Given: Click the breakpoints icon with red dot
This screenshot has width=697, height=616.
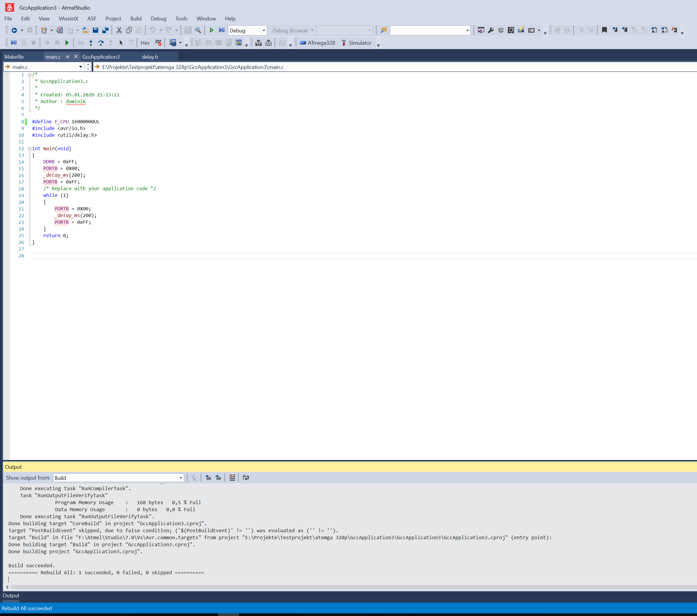Looking at the screenshot, I should (158, 43).
